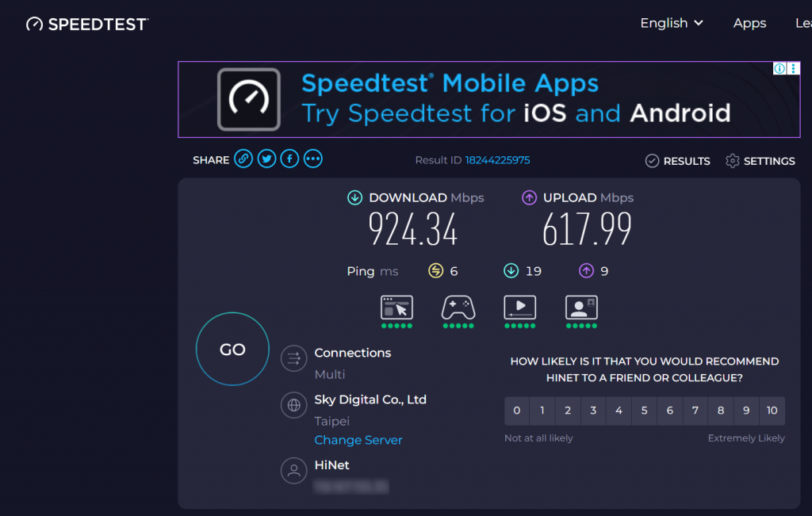The width and height of the screenshot is (812, 516).
Task: Click the share link icon
Action: (243, 159)
